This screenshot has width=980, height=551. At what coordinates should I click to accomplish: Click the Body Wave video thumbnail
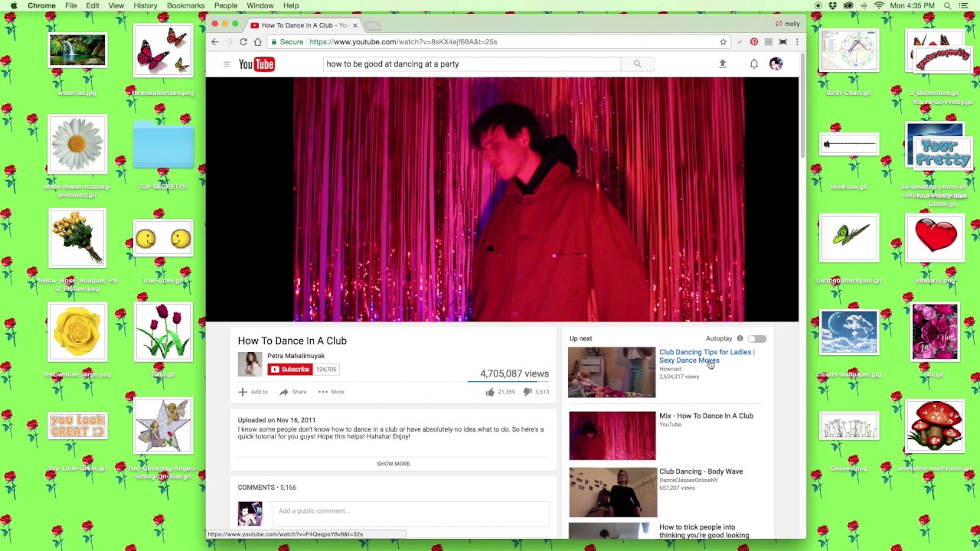point(612,492)
